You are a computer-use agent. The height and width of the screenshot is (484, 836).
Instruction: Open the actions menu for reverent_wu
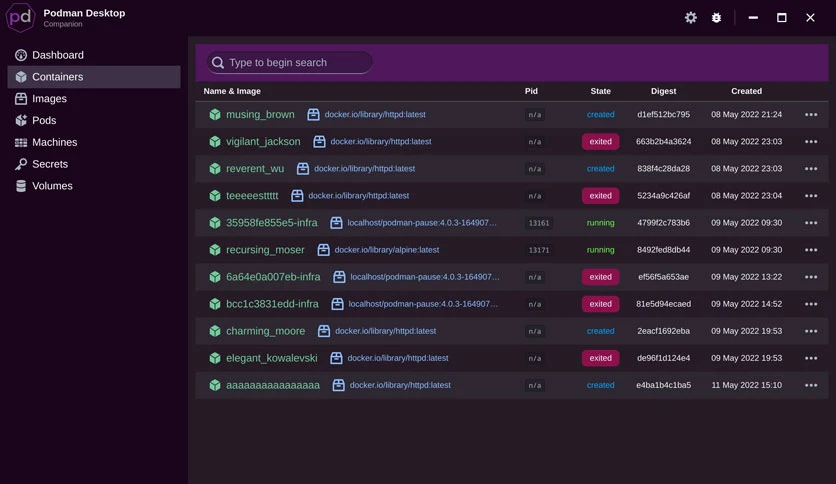pyautogui.click(x=811, y=168)
